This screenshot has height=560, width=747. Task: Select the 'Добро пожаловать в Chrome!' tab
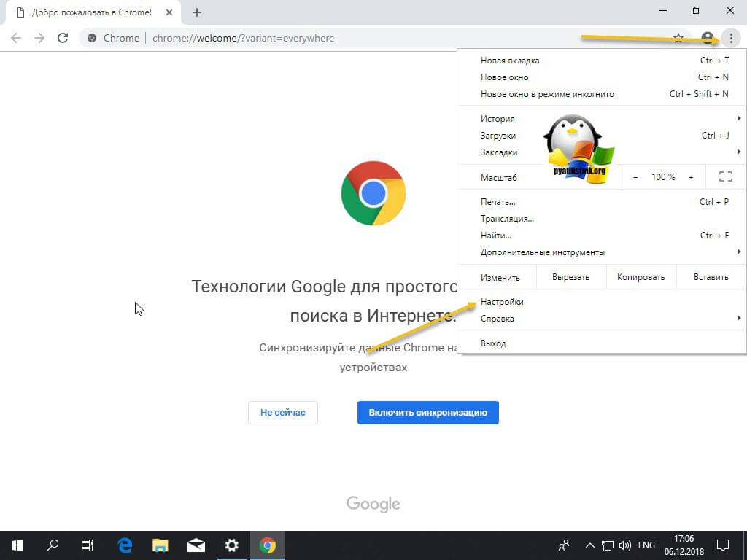[91, 13]
